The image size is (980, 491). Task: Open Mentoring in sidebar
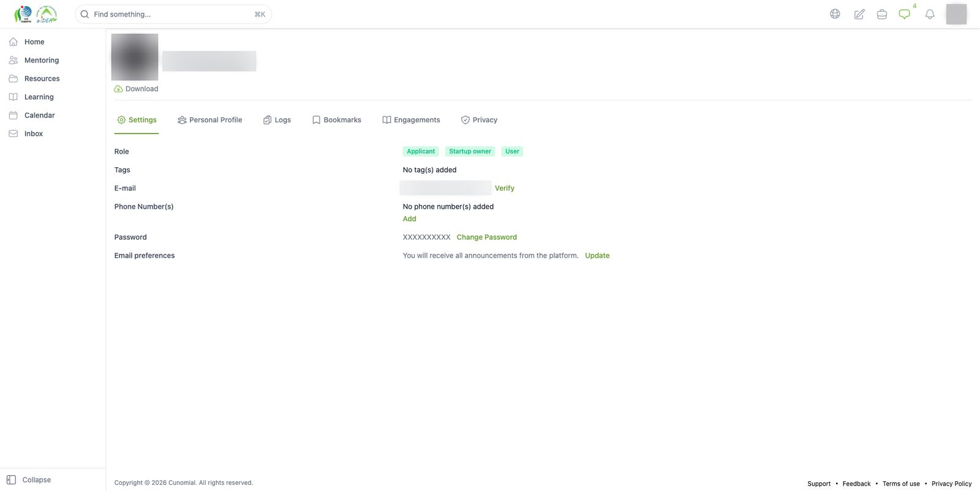(x=42, y=60)
